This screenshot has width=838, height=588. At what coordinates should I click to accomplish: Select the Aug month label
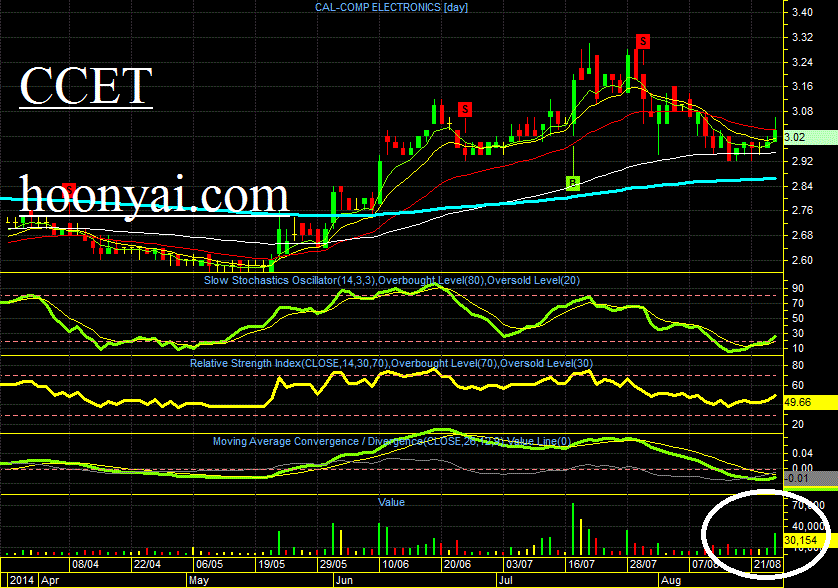tap(671, 581)
